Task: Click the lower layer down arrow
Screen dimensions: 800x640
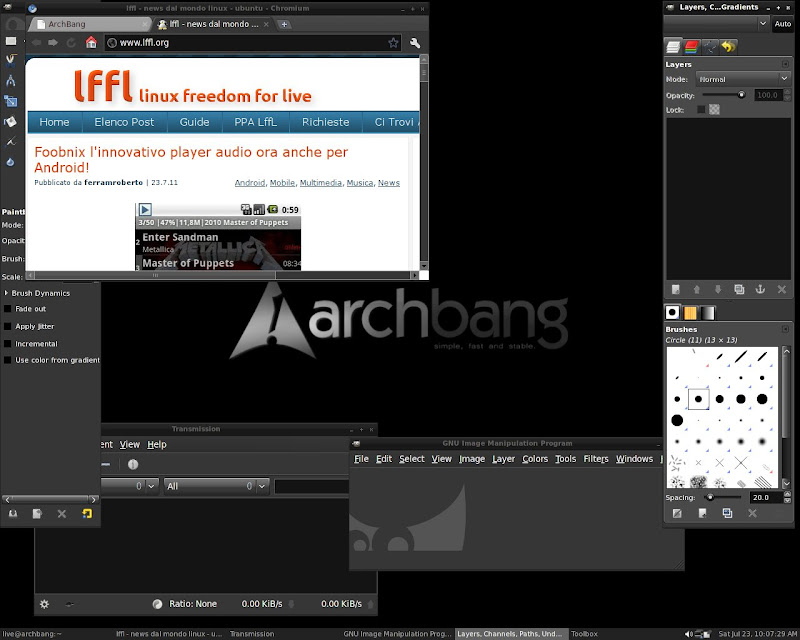Action: click(x=718, y=289)
